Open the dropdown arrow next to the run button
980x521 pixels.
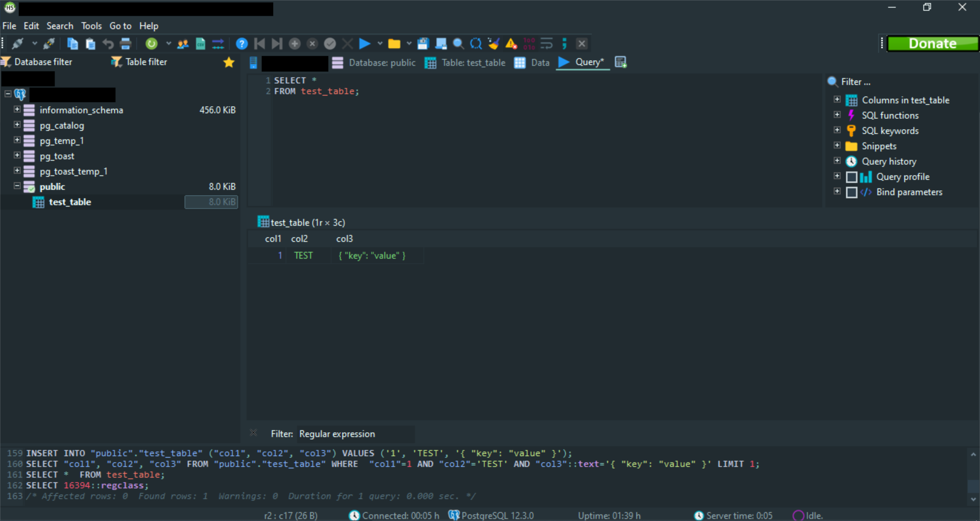pyautogui.click(x=380, y=44)
